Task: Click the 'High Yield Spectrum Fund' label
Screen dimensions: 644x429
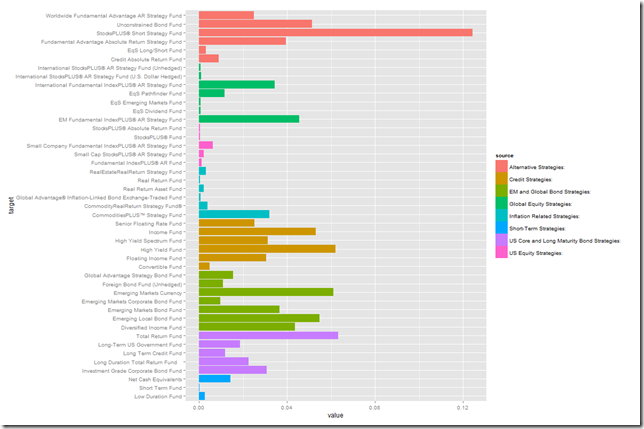Action: (x=148, y=241)
